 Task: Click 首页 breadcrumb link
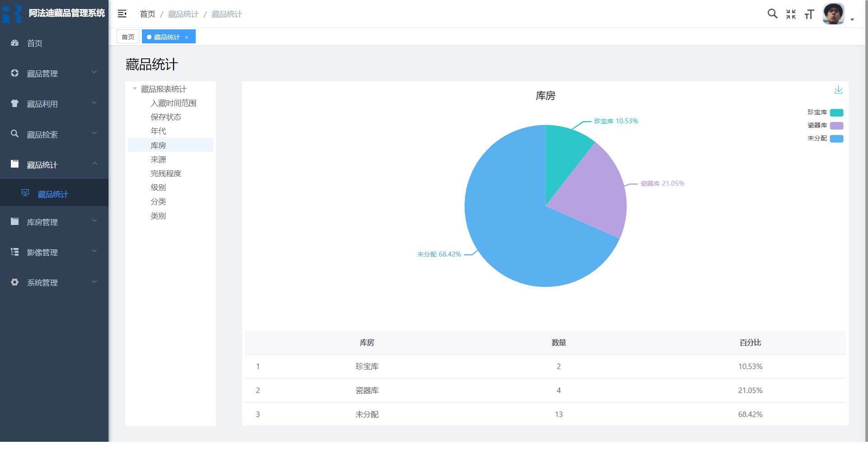[x=147, y=14]
